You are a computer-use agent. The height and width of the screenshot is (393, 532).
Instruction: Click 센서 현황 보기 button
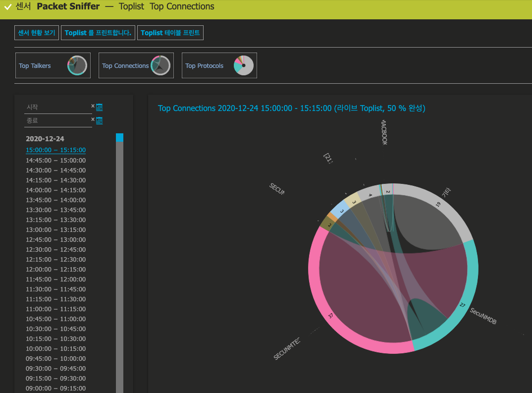[37, 33]
